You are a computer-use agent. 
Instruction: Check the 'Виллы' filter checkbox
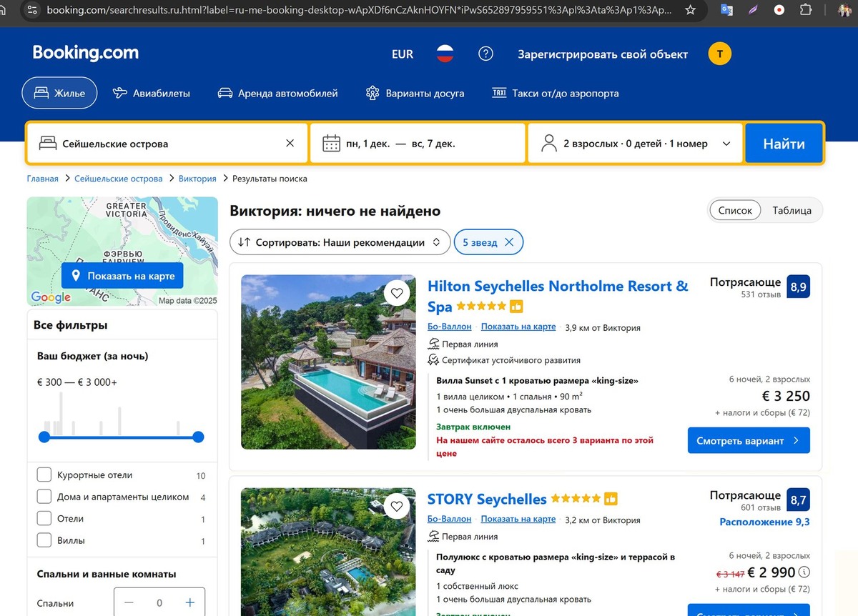(44, 540)
